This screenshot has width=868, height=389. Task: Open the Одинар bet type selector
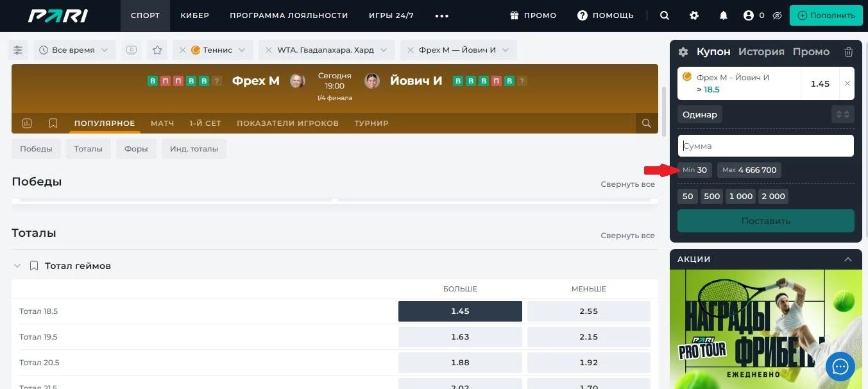[700, 114]
